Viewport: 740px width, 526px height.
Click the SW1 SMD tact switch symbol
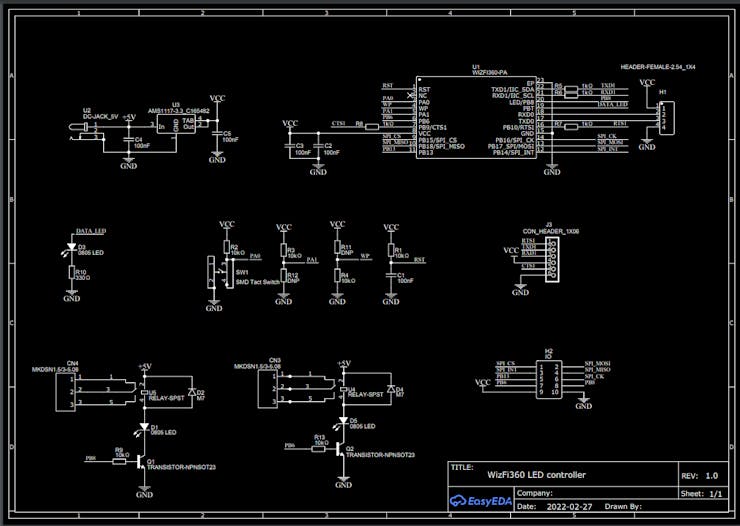[x=228, y=274]
